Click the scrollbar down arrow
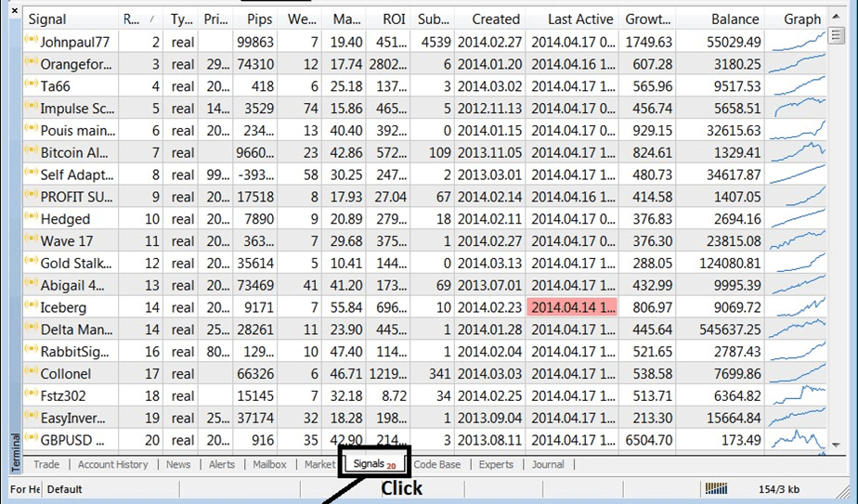The width and height of the screenshot is (858, 504). tap(836, 446)
